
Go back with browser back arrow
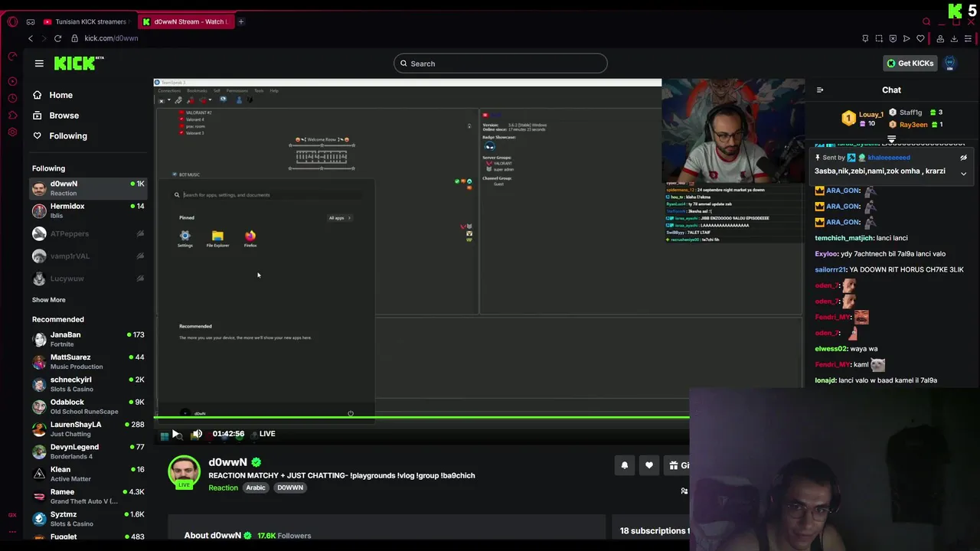[x=31, y=38]
